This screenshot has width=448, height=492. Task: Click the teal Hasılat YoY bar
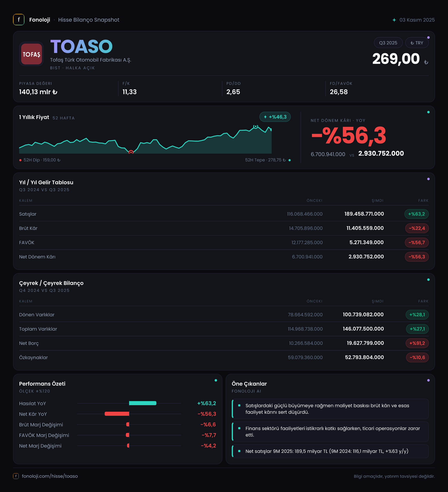(x=143, y=403)
